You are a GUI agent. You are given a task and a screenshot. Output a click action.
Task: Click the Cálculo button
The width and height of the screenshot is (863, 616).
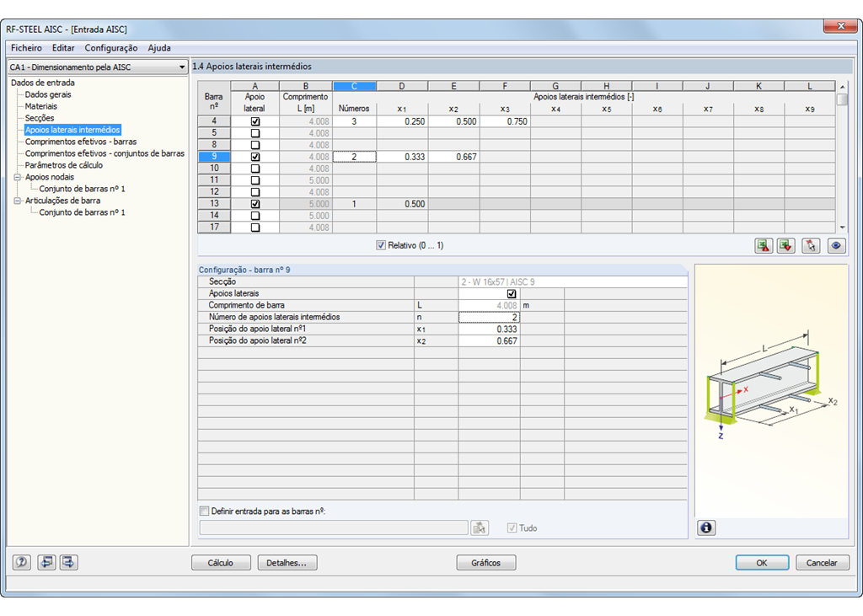point(221,563)
